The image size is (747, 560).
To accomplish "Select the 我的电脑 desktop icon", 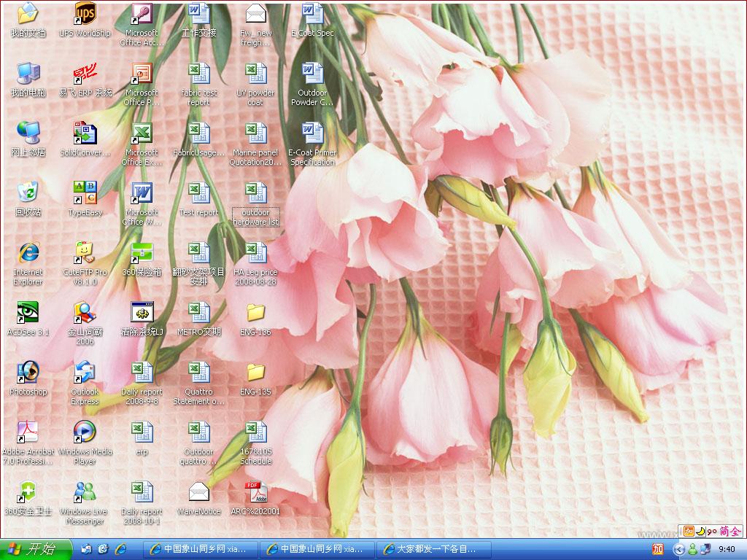I will [28, 79].
